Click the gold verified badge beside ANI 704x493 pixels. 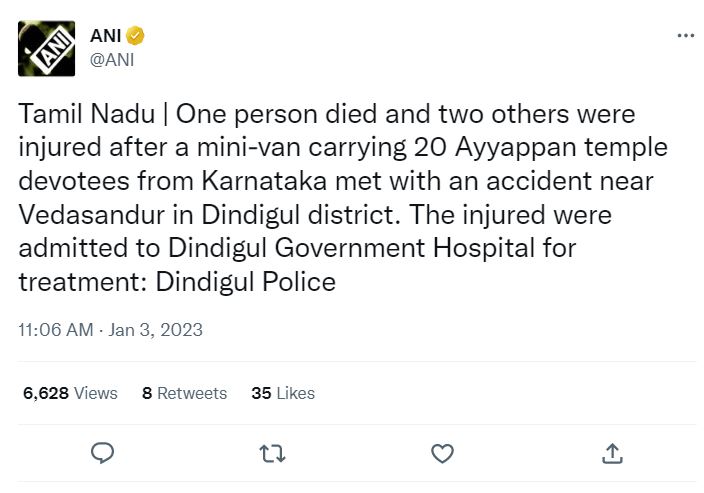135,35
